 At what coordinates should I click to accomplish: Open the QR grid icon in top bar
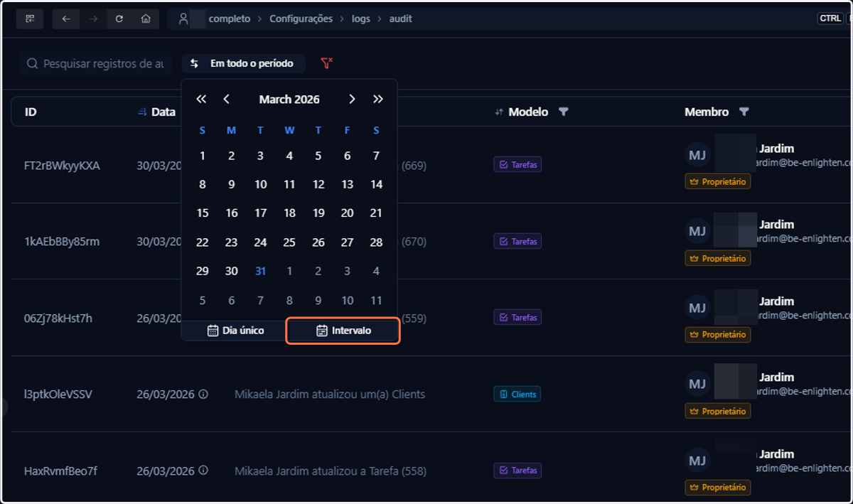click(x=30, y=19)
